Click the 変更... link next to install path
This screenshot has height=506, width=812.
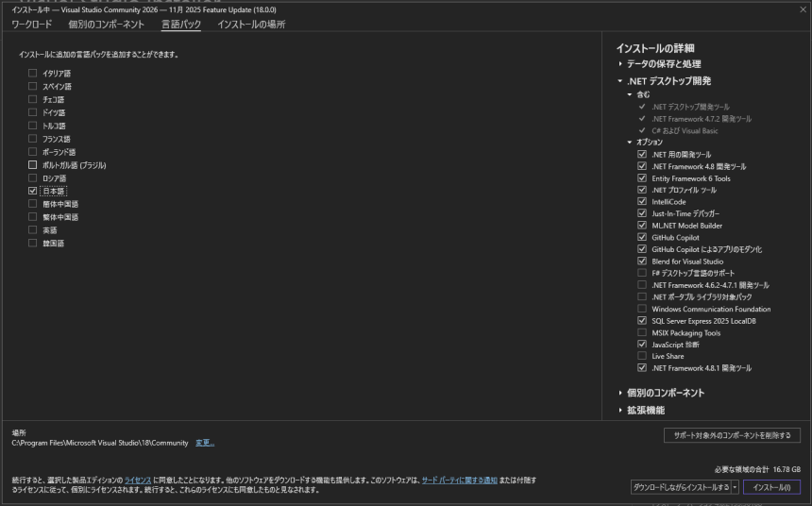(205, 443)
